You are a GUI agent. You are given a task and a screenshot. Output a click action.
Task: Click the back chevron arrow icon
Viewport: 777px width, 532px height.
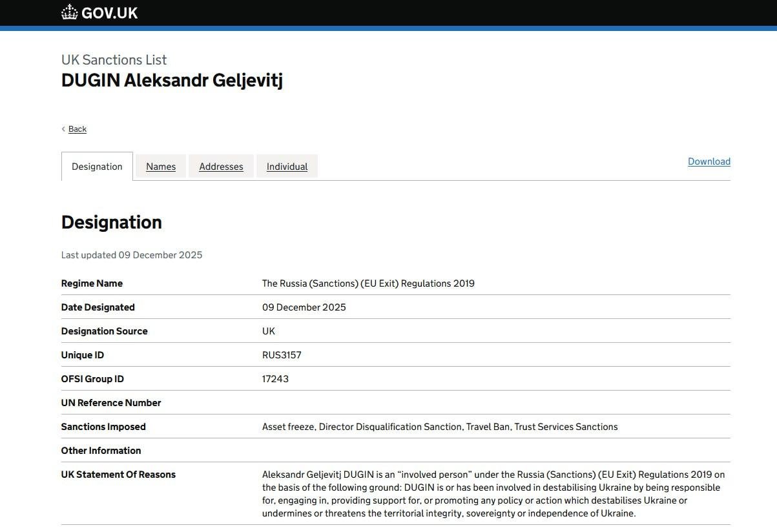point(63,129)
